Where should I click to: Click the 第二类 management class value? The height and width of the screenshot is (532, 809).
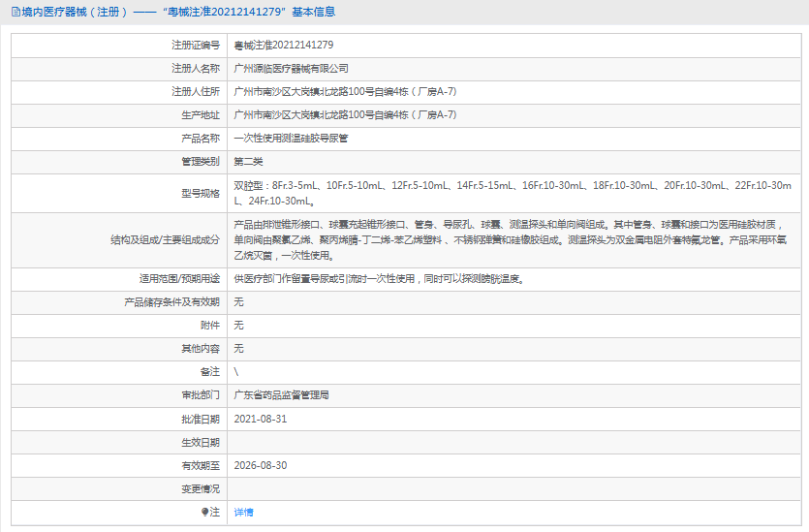pos(248,162)
